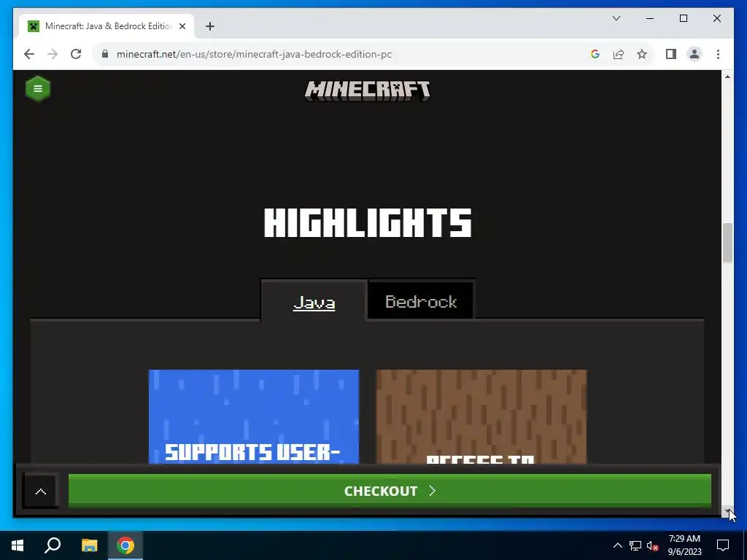Show hidden system tray icons
Viewport: 747px width, 560px height.
pyautogui.click(x=617, y=545)
